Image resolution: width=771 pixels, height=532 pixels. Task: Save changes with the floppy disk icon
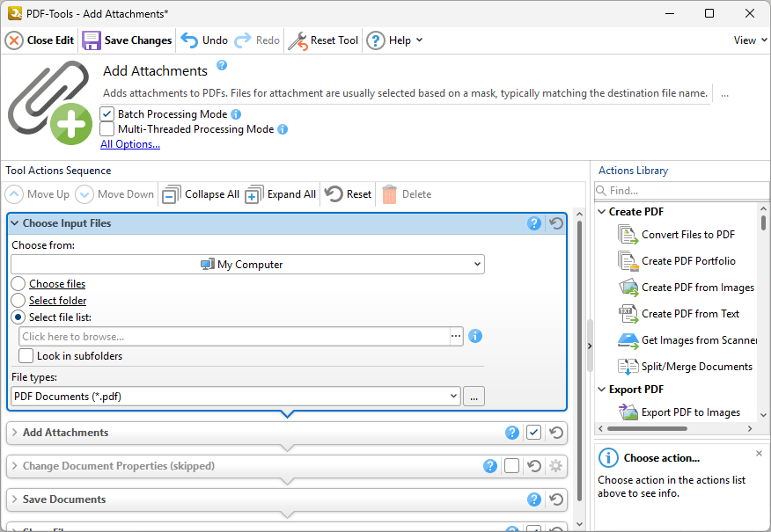tap(92, 40)
